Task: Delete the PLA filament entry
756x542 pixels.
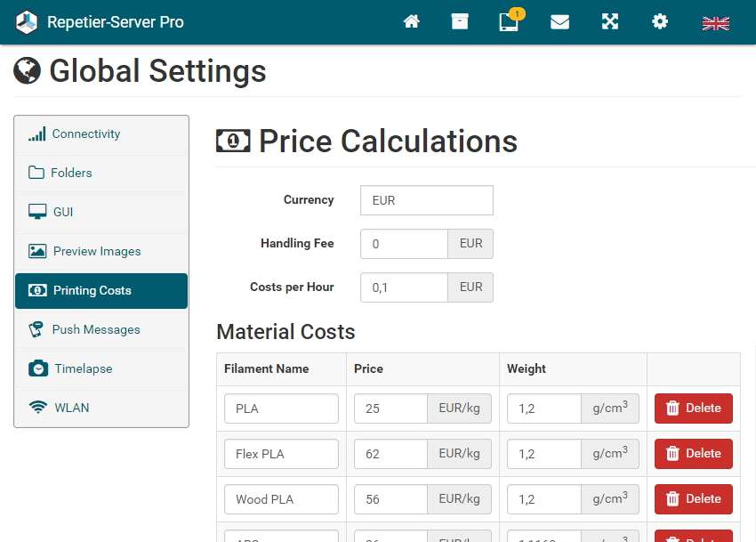Action: pyautogui.click(x=694, y=409)
